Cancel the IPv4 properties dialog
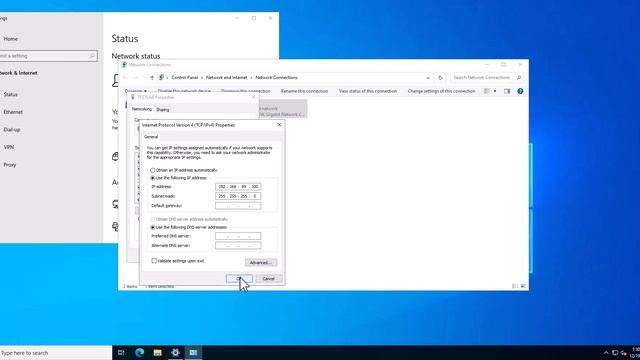The image size is (640, 360). (268, 278)
